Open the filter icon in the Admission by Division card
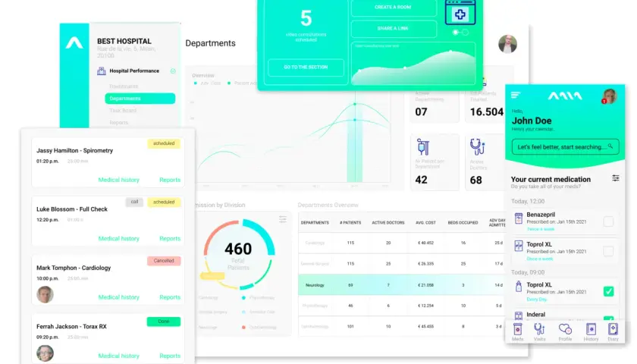Image resolution: width=637 pixels, height=364 pixels. coord(283,219)
